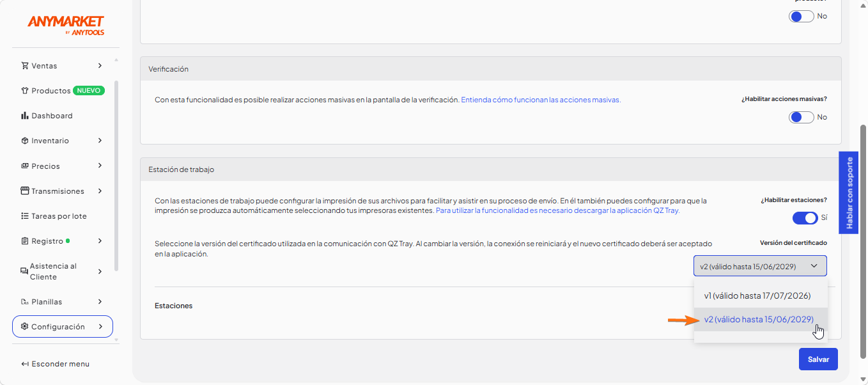The height and width of the screenshot is (385, 868).
Task: Toggle the top No switch above Verificación
Action: click(802, 16)
